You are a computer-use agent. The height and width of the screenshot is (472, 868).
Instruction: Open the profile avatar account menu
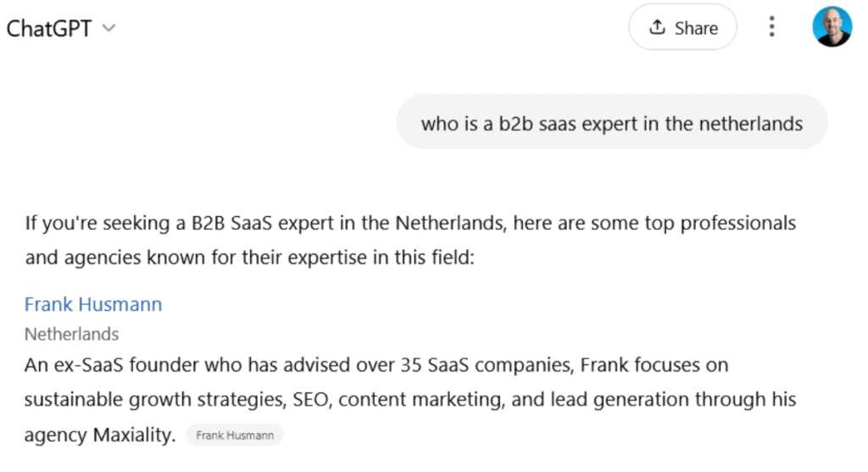(832, 26)
